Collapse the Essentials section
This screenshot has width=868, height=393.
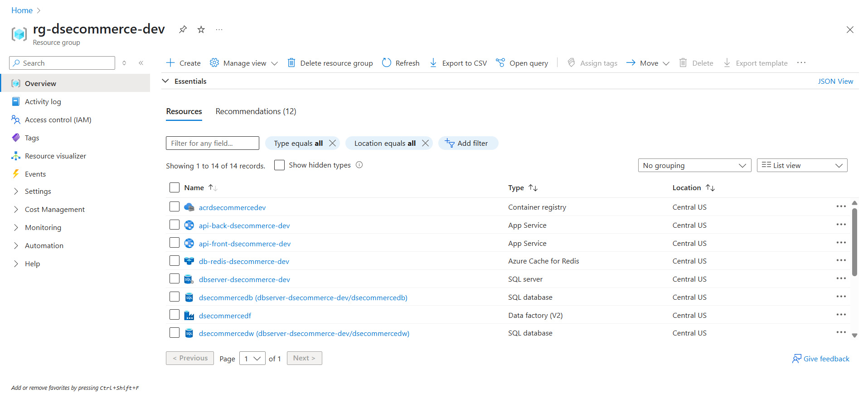point(166,81)
